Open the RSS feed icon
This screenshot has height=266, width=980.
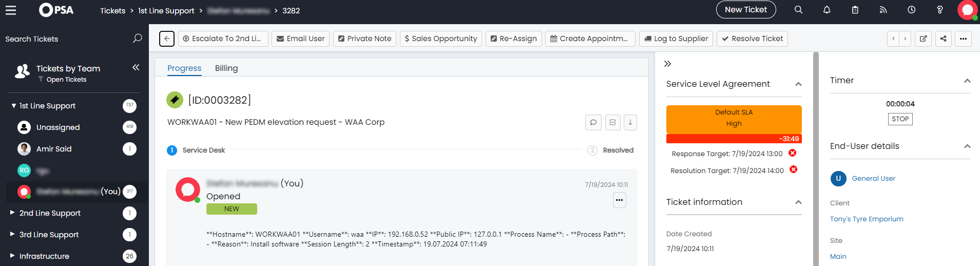(x=883, y=10)
